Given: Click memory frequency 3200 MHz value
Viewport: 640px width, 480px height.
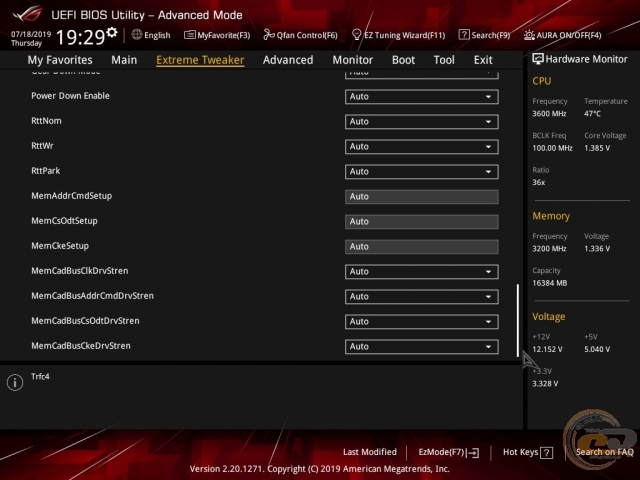Looking at the screenshot, I should coord(549,249).
